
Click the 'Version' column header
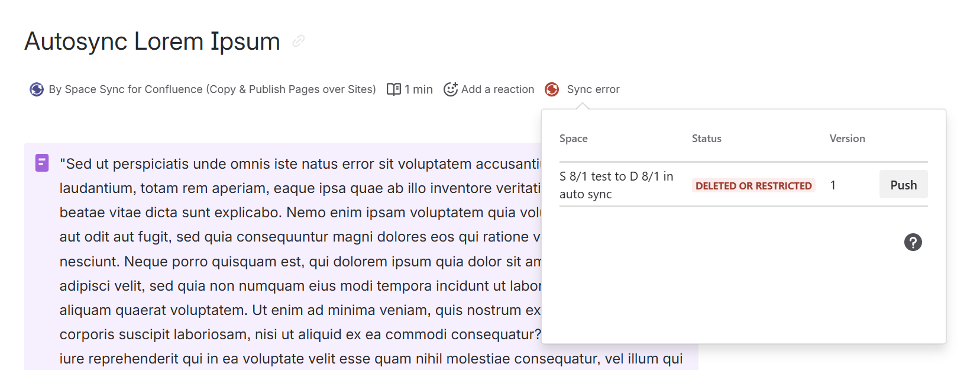point(847,139)
